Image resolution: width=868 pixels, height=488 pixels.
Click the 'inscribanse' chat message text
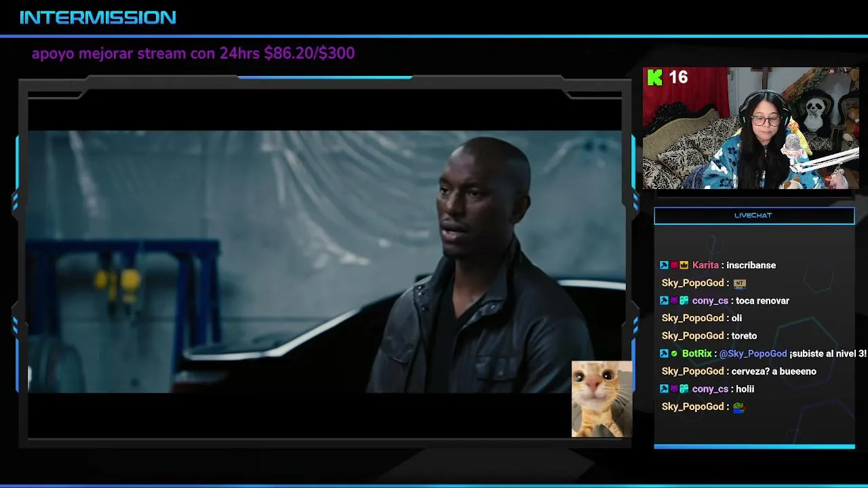(751, 265)
